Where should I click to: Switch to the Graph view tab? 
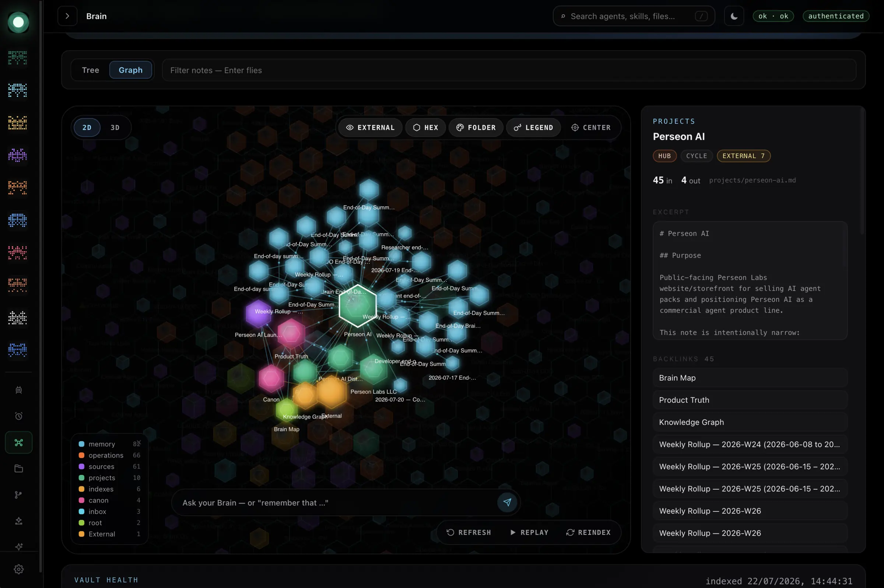(x=130, y=70)
